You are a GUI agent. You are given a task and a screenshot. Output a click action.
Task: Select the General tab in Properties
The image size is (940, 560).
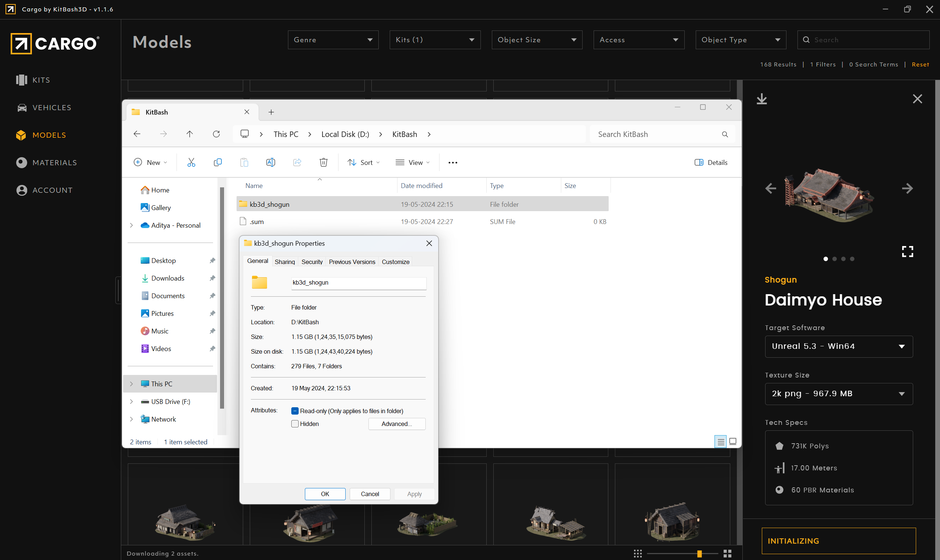point(257,261)
